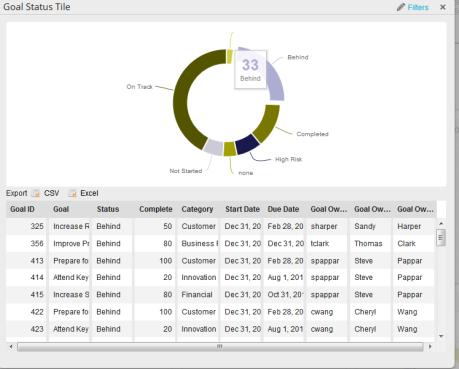Click the Business category cell in row 356
This screenshot has width=459, height=369.
pos(198,244)
